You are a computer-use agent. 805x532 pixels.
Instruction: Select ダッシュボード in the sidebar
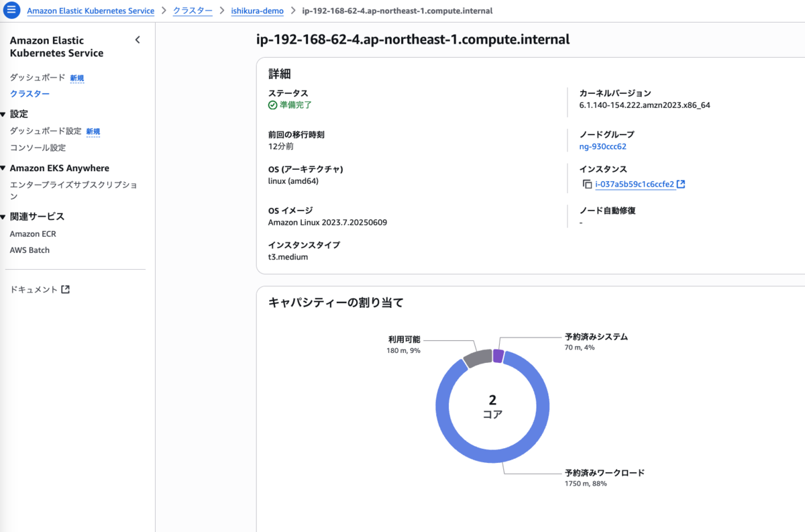pos(38,78)
